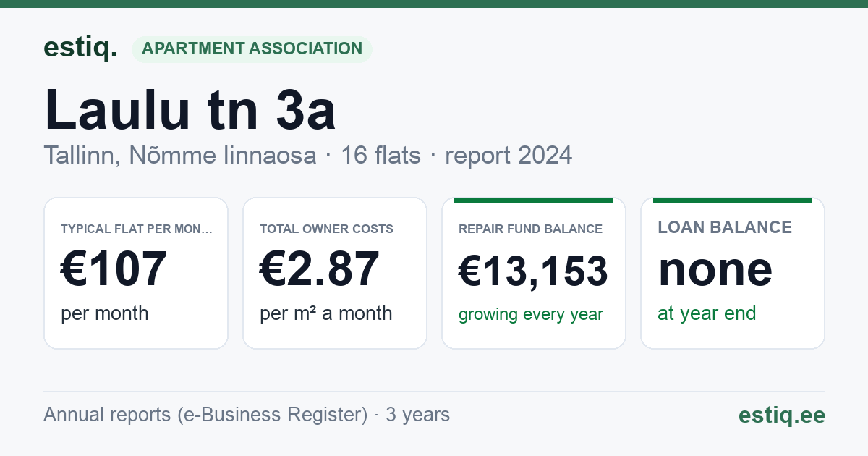Click the TOTAL OWNER COSTS label
This screenshot has width=868, height=456.
click(x=327, y=229)
